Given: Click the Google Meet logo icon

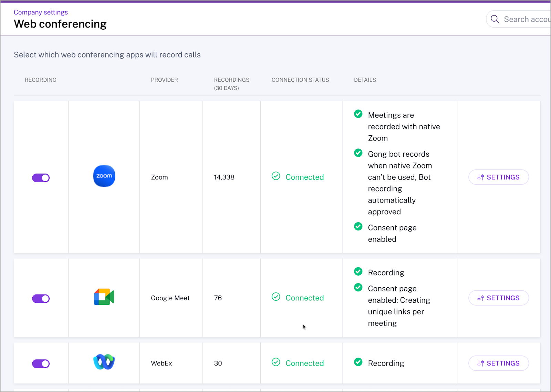Looking at the screenshot, I should tap(104, 297).
